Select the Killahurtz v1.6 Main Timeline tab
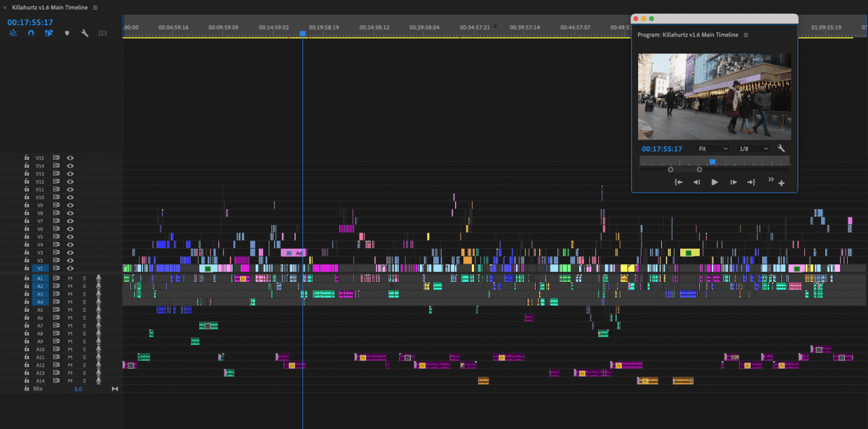This screenshot has height=429, width=868. 51,7
